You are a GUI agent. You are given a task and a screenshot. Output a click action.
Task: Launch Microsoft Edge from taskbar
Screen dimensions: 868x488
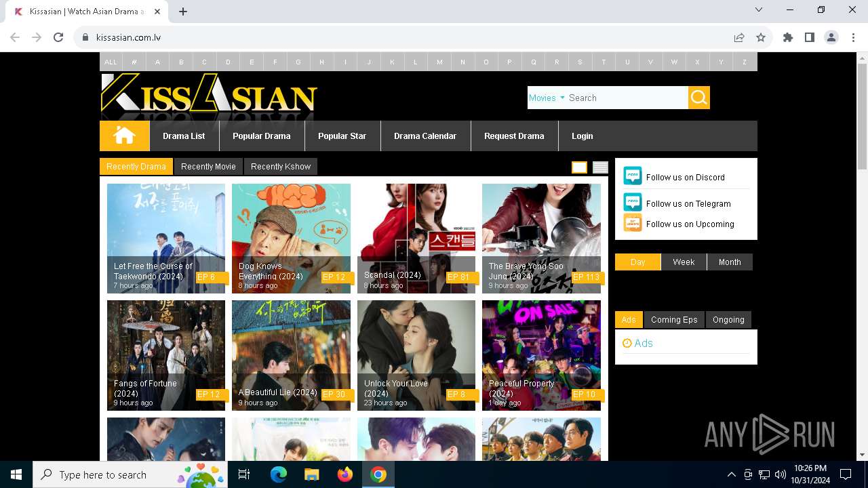pyautogui.click(x=279, y=474)
